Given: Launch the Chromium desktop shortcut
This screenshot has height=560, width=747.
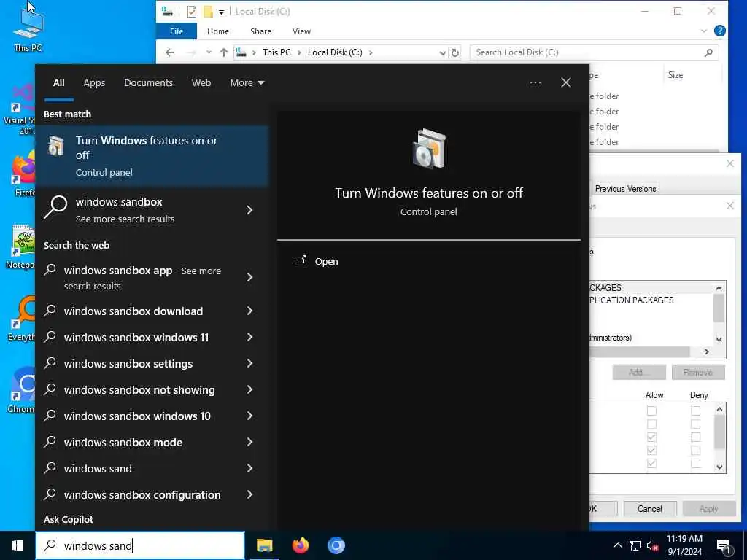Looking at the screenshot, I should click(x=21, y=391).
